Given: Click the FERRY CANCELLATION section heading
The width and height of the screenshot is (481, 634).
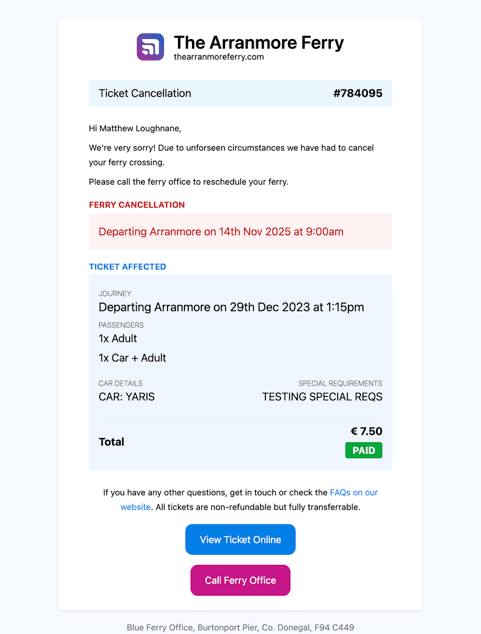Looking at the screenshot, I should tap(137, 205).
